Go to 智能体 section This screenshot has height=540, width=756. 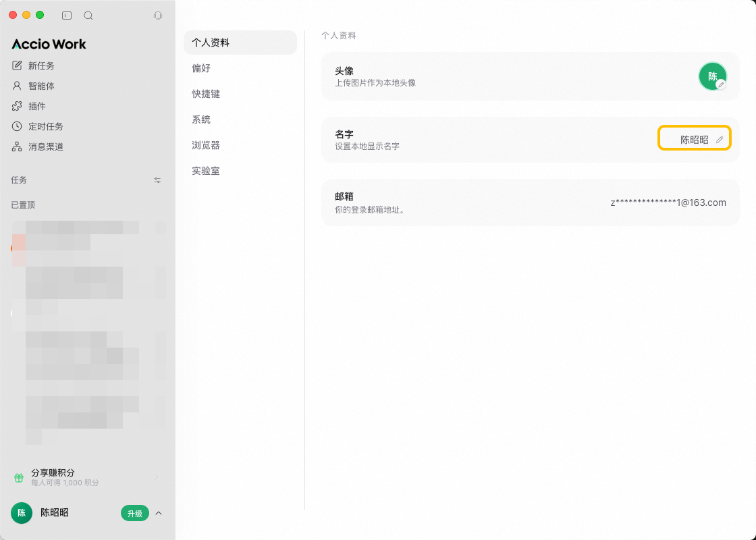pyautogui.click(x=41, y=86)
